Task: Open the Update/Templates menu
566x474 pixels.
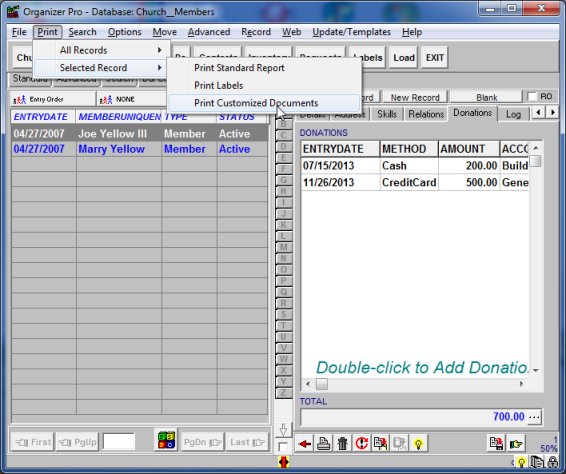Action: 351,32
